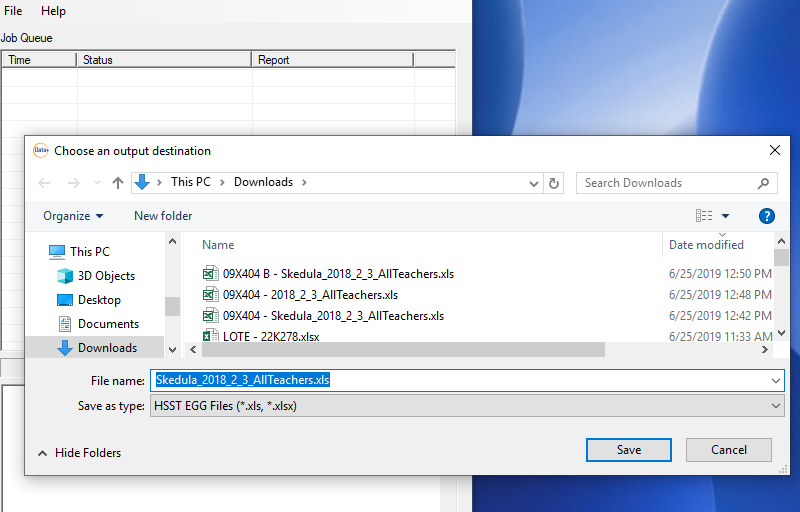Open the dialog help button
Screen dimensions: 800x512
[766, 216]
